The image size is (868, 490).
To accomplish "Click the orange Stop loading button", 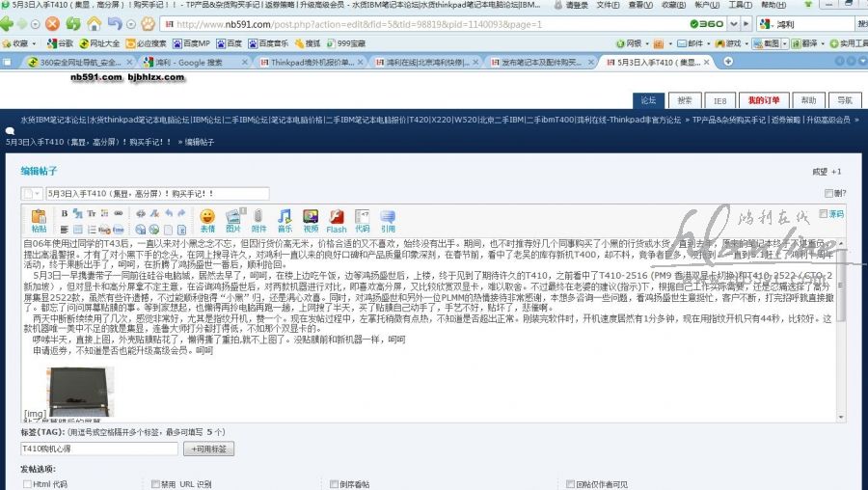I will 53,24.
